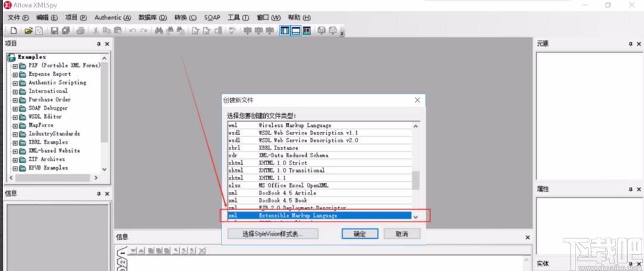Select the IndustryStandards tree item
Viewport: 644px width, 271px height.
[x=54, y=134]
